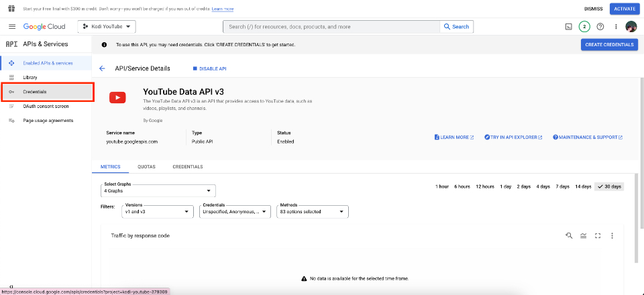644x295 pixels.
Task: Open OAuth consent screen in sidebar
Action: pyautogui.click(x=46, y=106)
